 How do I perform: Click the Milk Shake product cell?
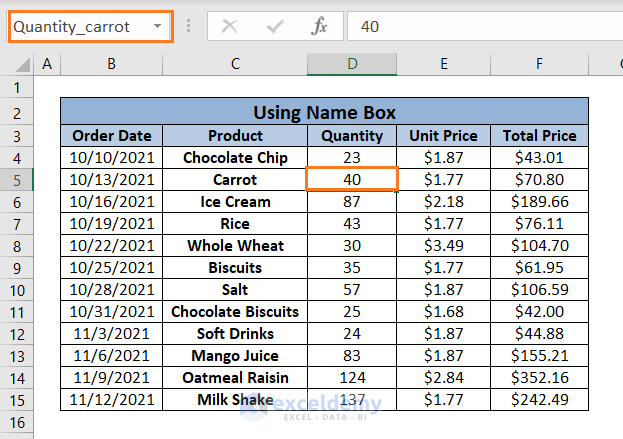tap(235, 400)
